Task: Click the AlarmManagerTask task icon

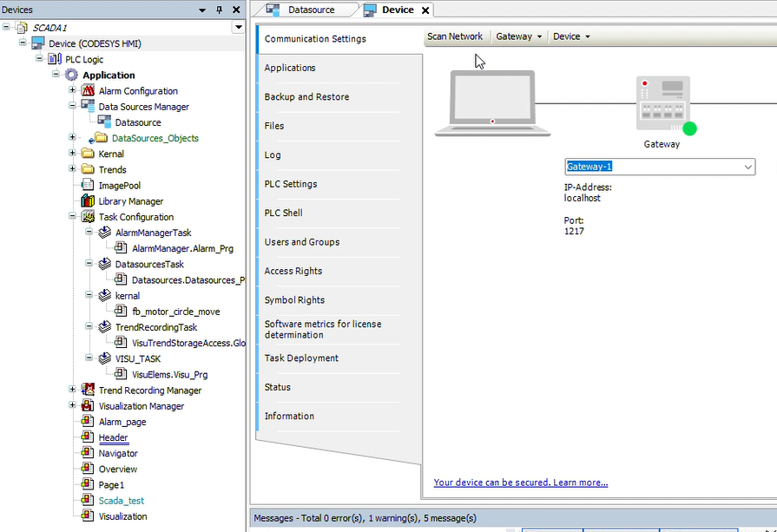Action: [104, 233]
